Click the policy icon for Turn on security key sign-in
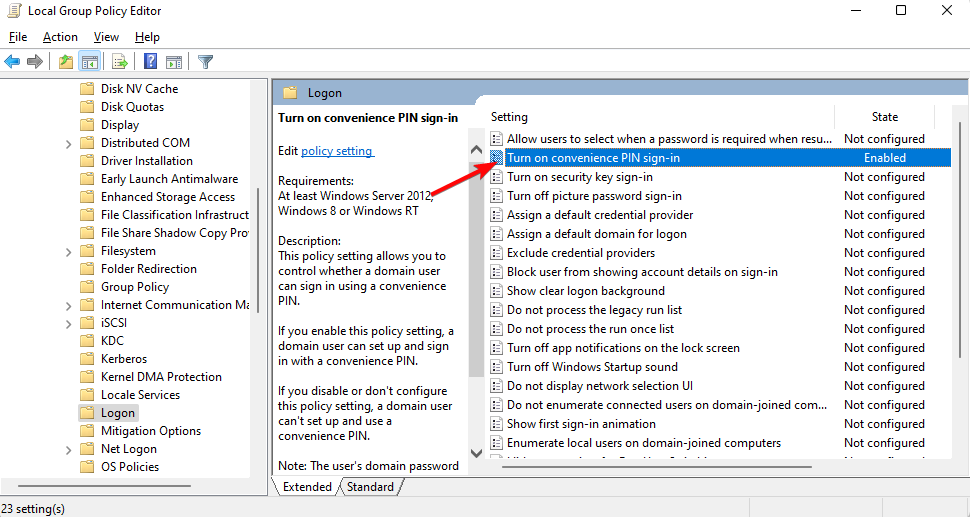This screenshot has height=517, width=970. pyautogui.click(x=496, y=177)
